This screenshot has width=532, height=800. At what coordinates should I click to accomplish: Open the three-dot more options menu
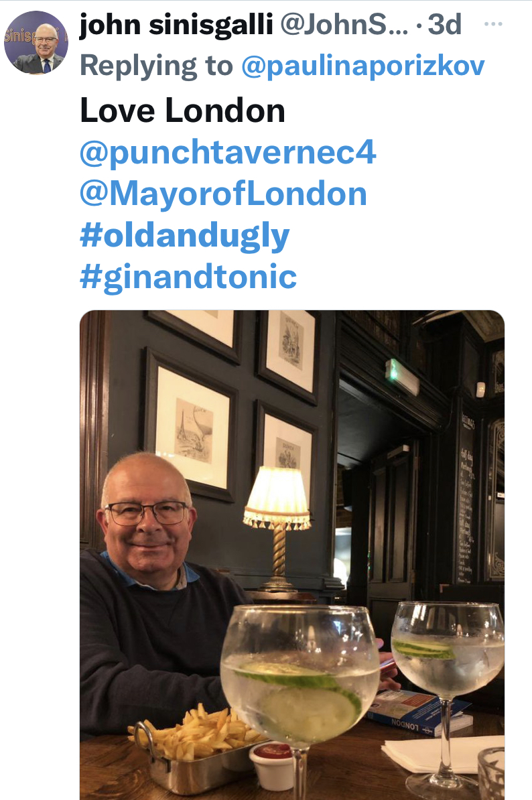click(492, 24)
